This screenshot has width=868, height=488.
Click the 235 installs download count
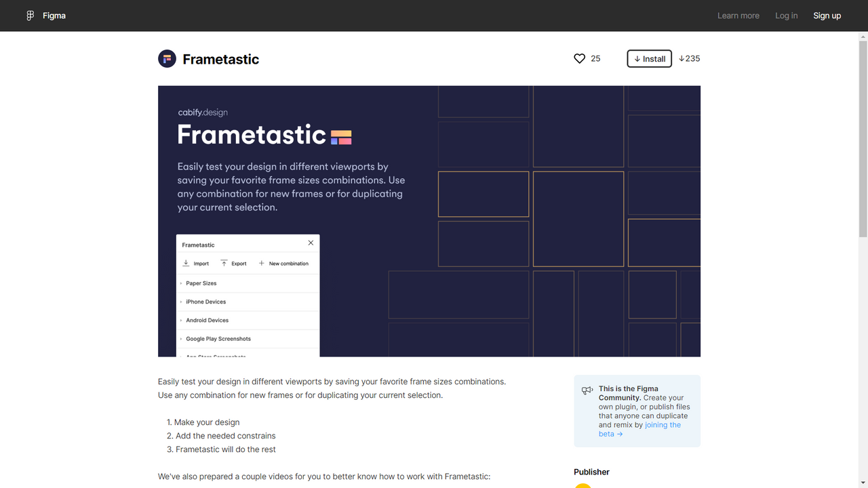coord(689,59)
